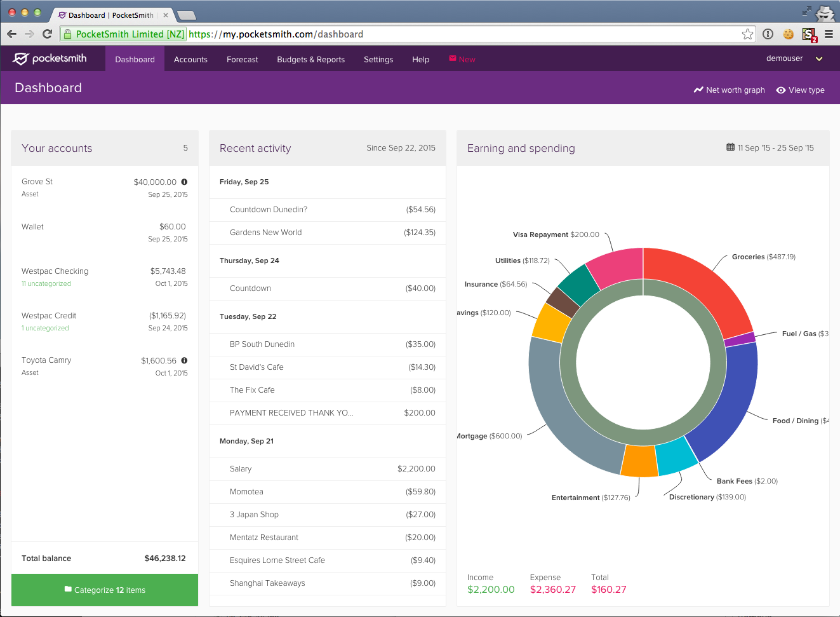Open a new browser tab

point(186,15)
